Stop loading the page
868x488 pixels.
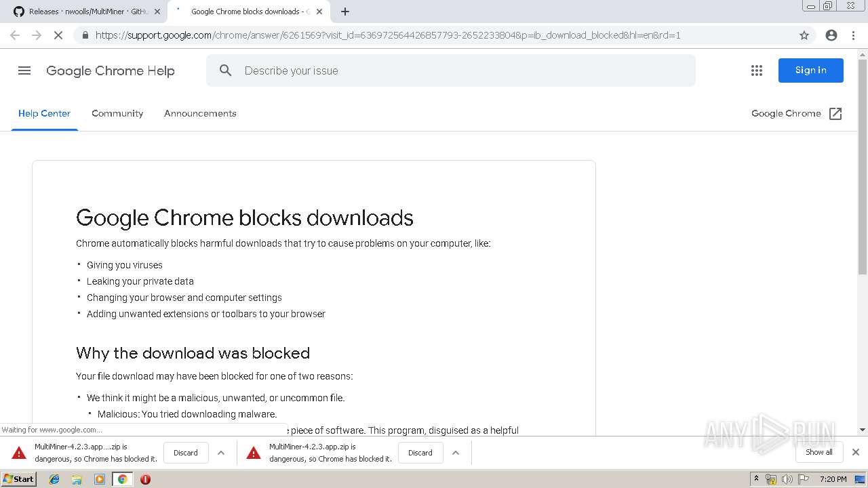(58, 35)
